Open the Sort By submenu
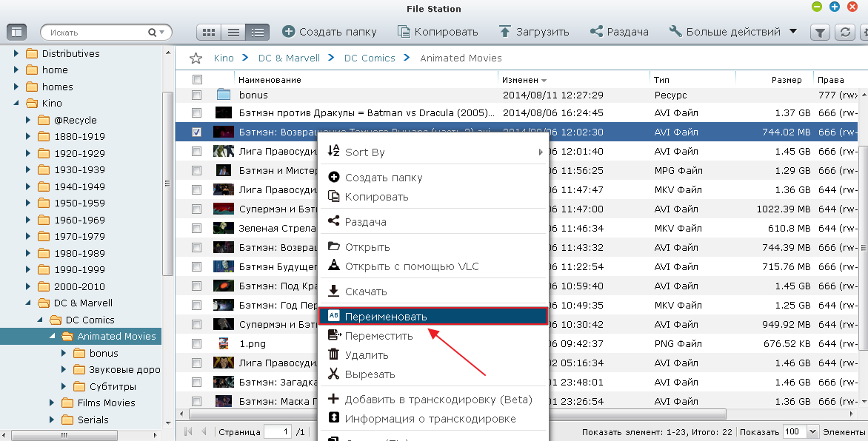The image size is (868, 441). tap(433, 152)
